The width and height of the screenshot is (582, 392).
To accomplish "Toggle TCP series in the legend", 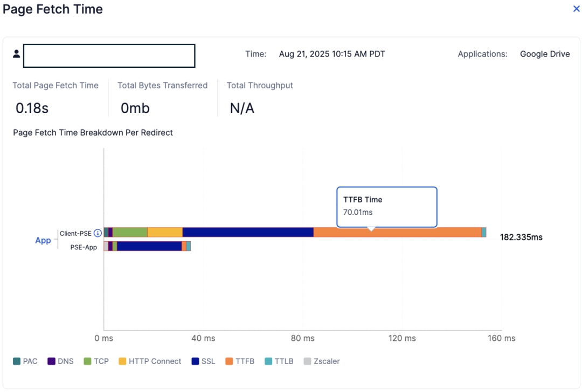I will tap(87, 361).
